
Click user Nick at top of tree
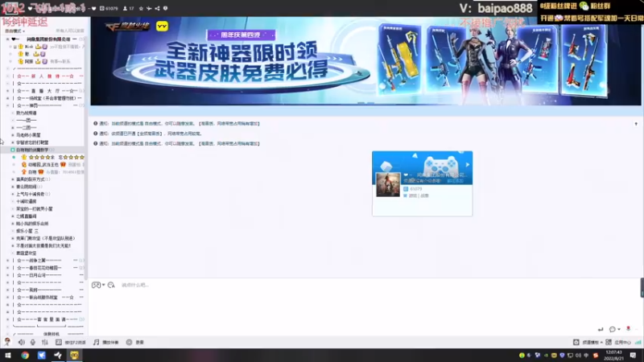point(29,47)
